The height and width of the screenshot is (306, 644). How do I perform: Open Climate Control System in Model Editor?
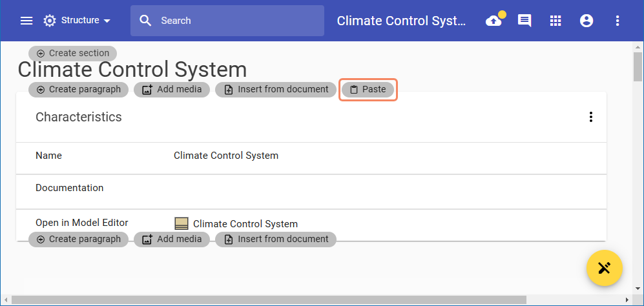pos(245,224)
